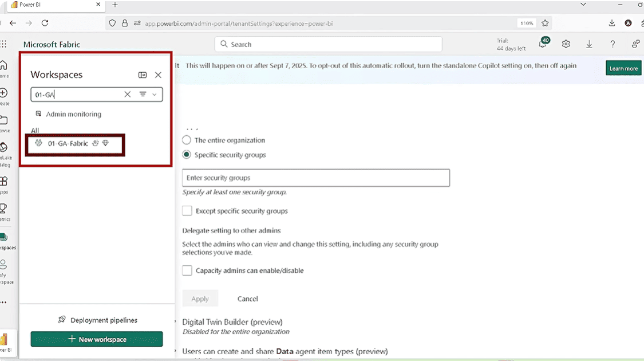Open the browser account avatar
This screenshot has height=361, width=644.
point(628,23)
